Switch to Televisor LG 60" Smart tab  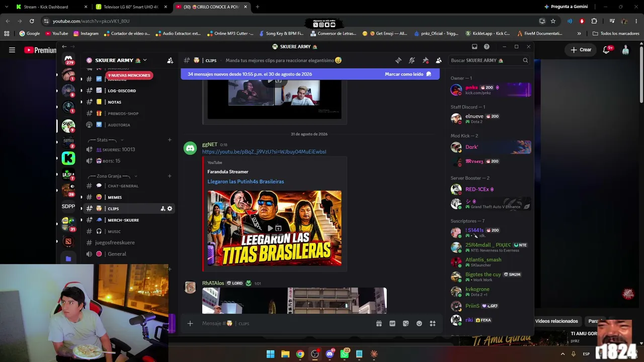click(131, 7)
